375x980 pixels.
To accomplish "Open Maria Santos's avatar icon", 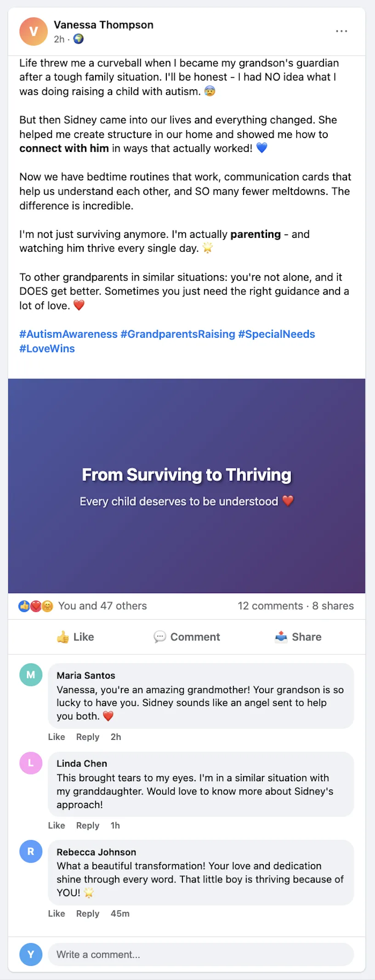I will 31,675.
